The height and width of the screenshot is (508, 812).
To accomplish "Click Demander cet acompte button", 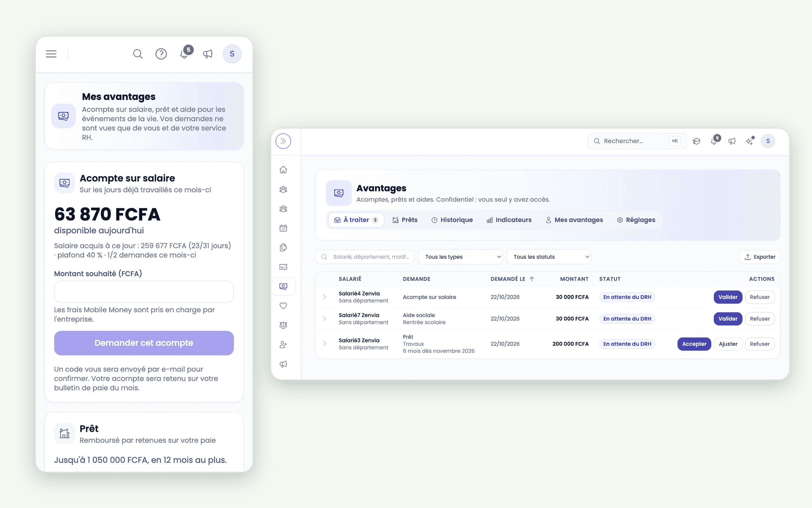I will (144, 343).
